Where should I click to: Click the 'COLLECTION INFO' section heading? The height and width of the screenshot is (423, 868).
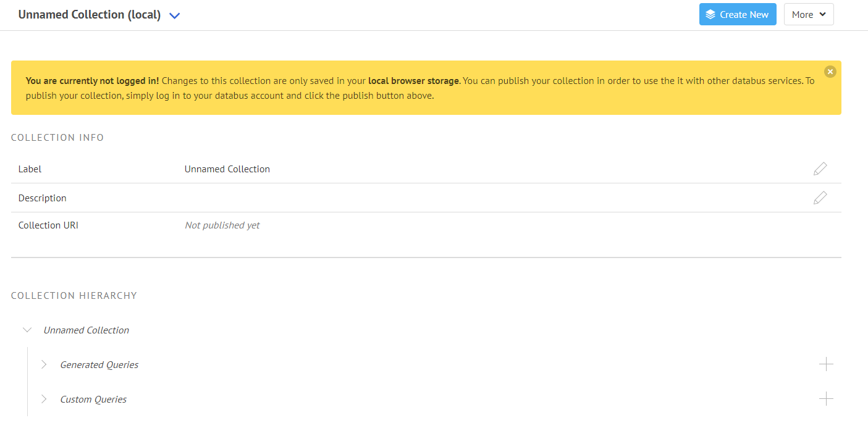[x=57, y=138]
